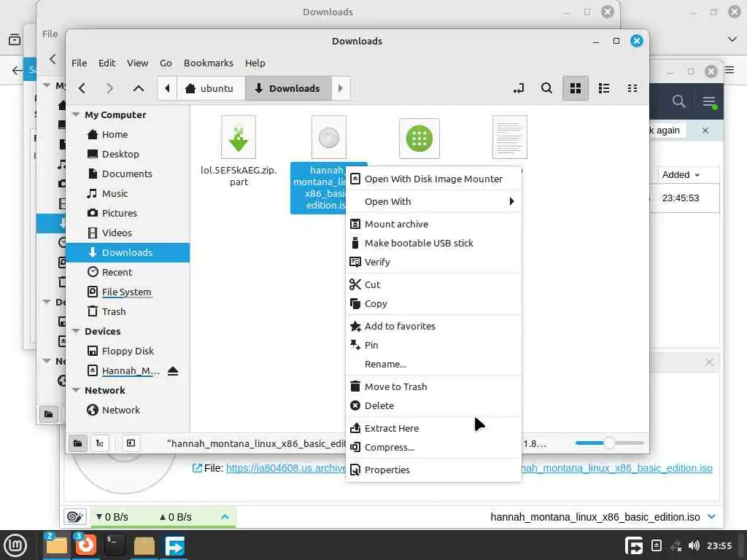Open the Added sort dropdown in background window
747x560 pixels.
coord(681,175)
